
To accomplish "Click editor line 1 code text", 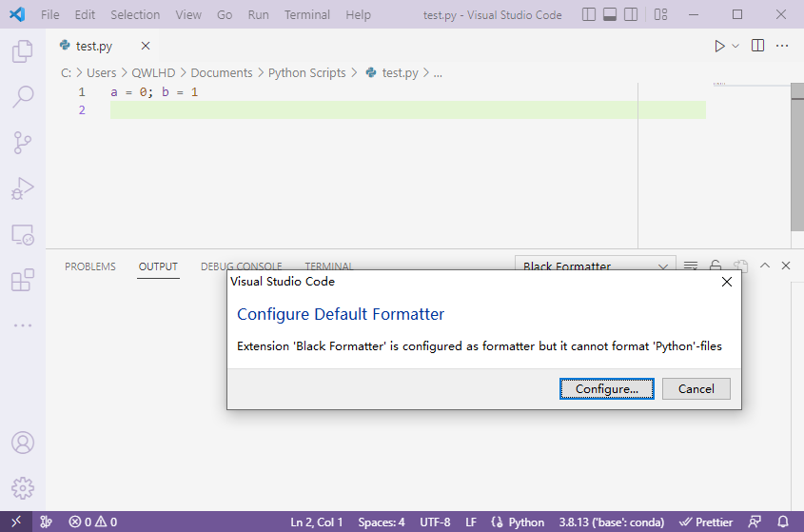I will pos(154,92).
